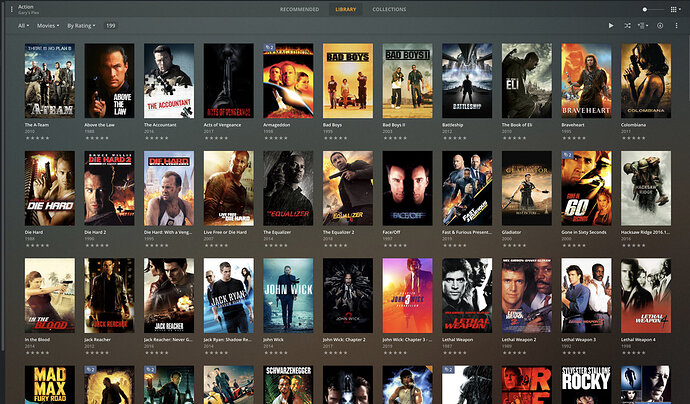The height and width of the screenshot is (404, 690).
Task: Click the Bad Boys II title
Action: 394,125
